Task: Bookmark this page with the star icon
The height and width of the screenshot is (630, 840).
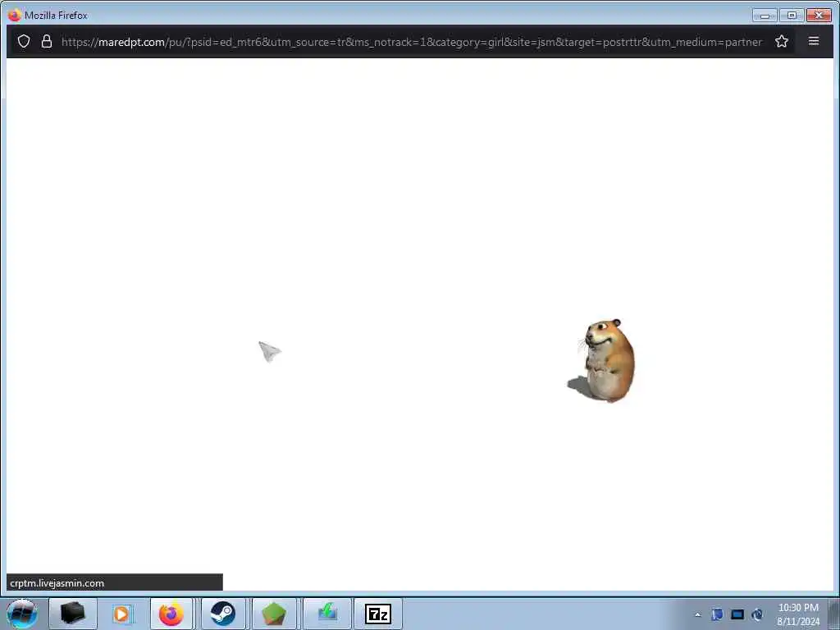Action: [x=782, y=41]
